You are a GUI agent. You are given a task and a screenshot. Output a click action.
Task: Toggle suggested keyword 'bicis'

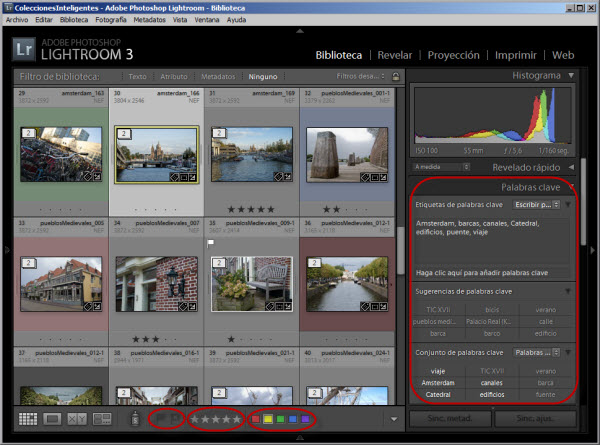pos(492,310)
